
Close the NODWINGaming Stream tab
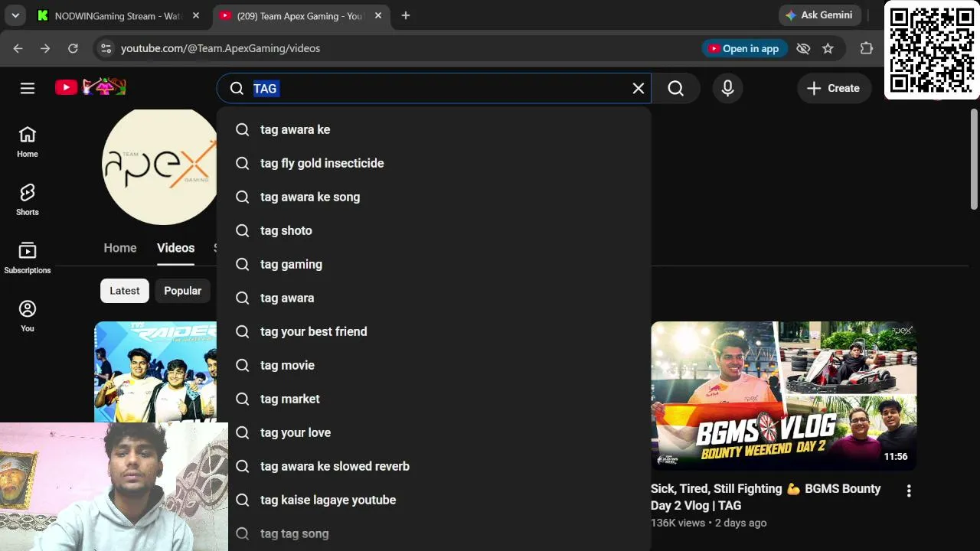coord(196,15)
